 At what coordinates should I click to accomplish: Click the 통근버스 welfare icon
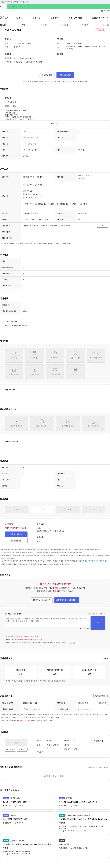point(14,355)
